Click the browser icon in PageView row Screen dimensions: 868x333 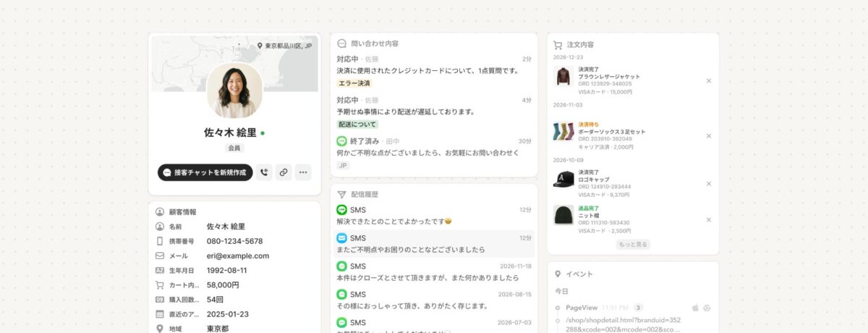coord(707,308)
